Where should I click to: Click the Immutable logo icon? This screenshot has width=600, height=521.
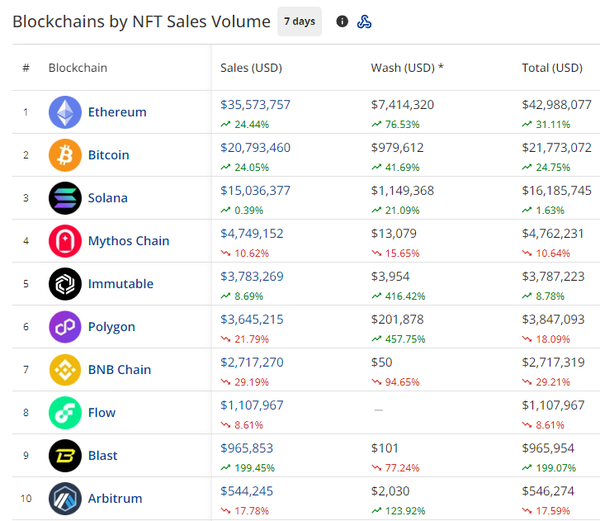(65, 284)
